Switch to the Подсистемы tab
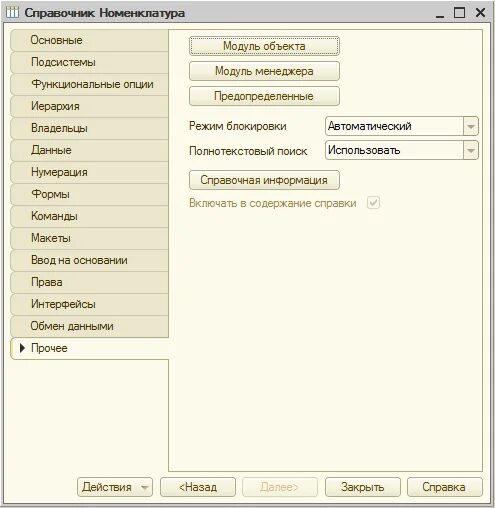The height and width of the screenshot is (508, 495). pos(89,62)
